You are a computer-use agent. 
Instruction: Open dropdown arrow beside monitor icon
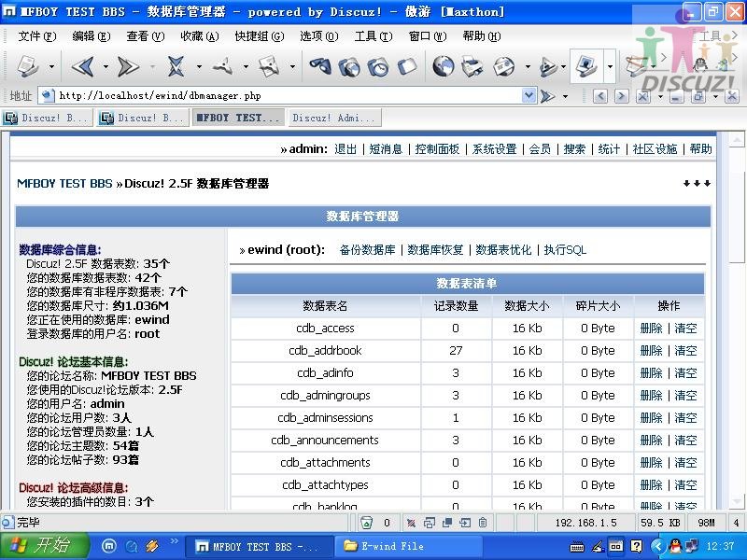[x=610, y=66]
